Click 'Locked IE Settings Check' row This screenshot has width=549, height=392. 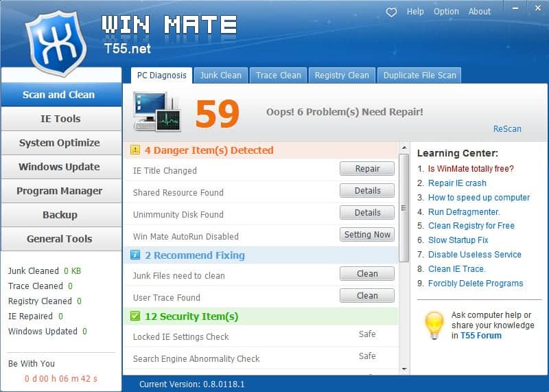(x=261, y=336)
